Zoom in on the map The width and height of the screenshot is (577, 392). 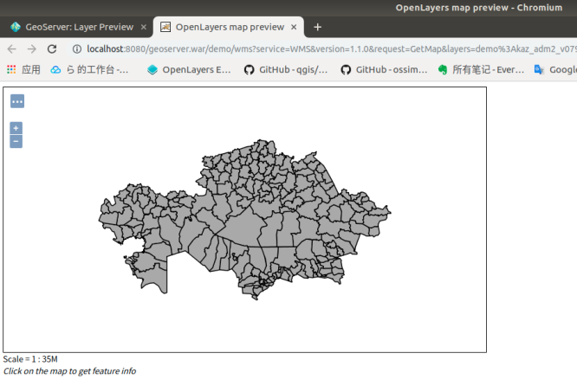pyautogui.click(x=16, y=128)
